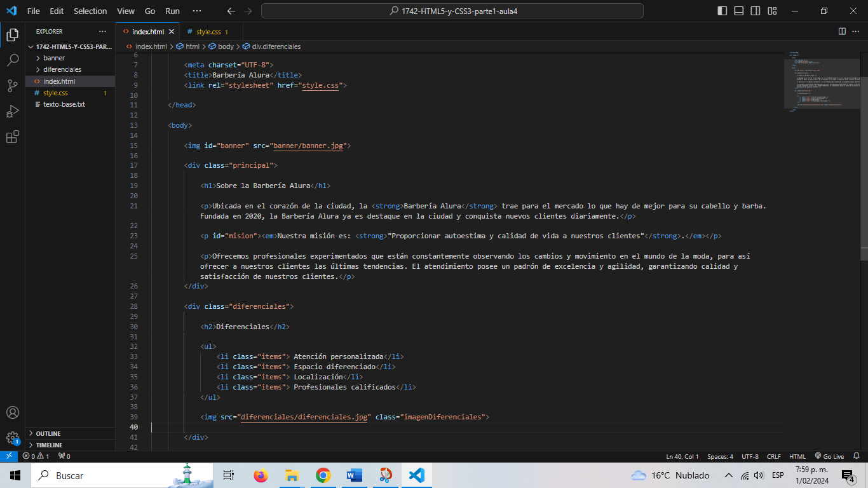Open the Manage settings gear

click(12, 438)
